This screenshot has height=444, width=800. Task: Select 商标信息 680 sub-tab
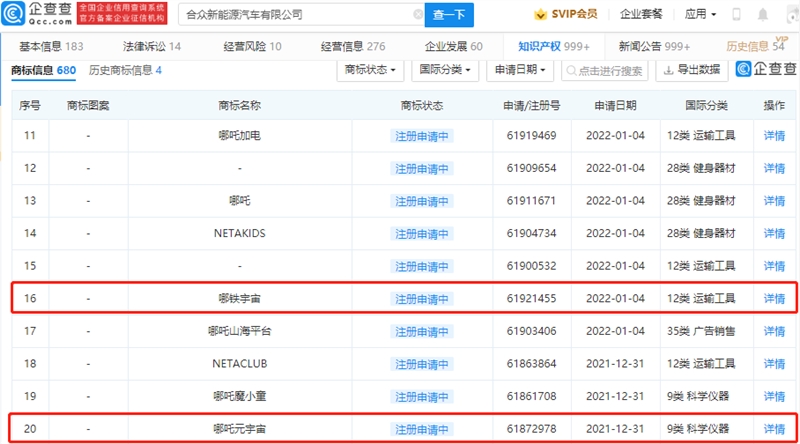(x=43, y=70)
